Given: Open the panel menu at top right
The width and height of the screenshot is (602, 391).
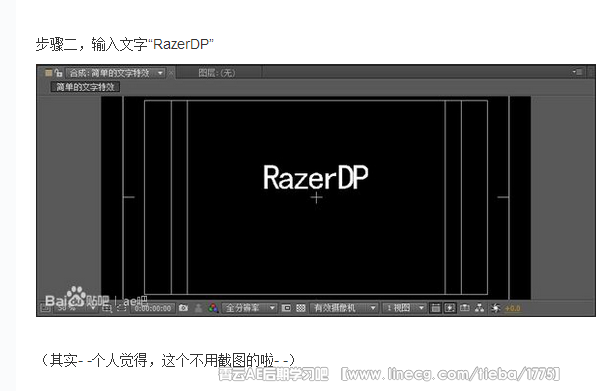Looking at the screenshot, I should (x=577, y=72).
